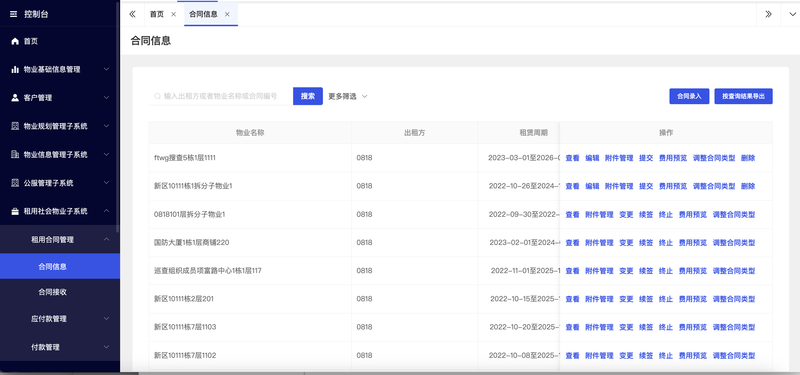
Task: Click 费用预览 for ftwg搜查5栋1层1111
Action: (x=673, y=158)
